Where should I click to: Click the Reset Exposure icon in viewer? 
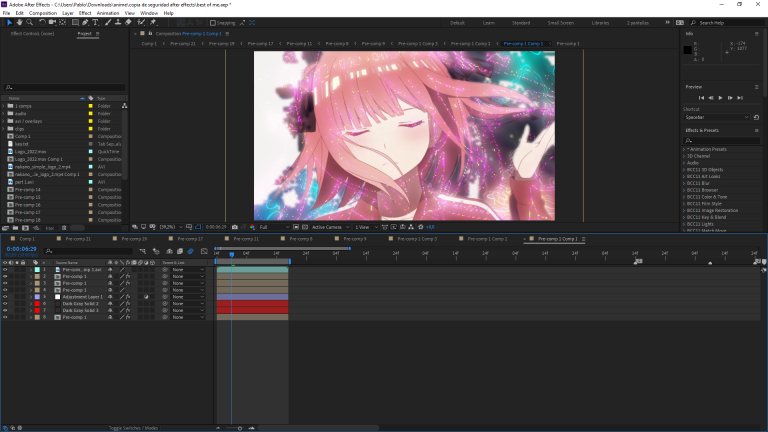coord(421,227)
